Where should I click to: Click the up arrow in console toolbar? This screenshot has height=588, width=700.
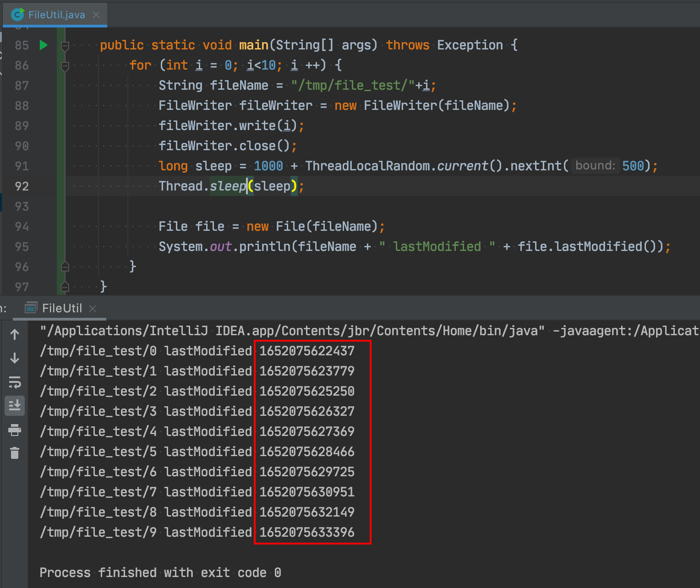[x=15, y=335]
